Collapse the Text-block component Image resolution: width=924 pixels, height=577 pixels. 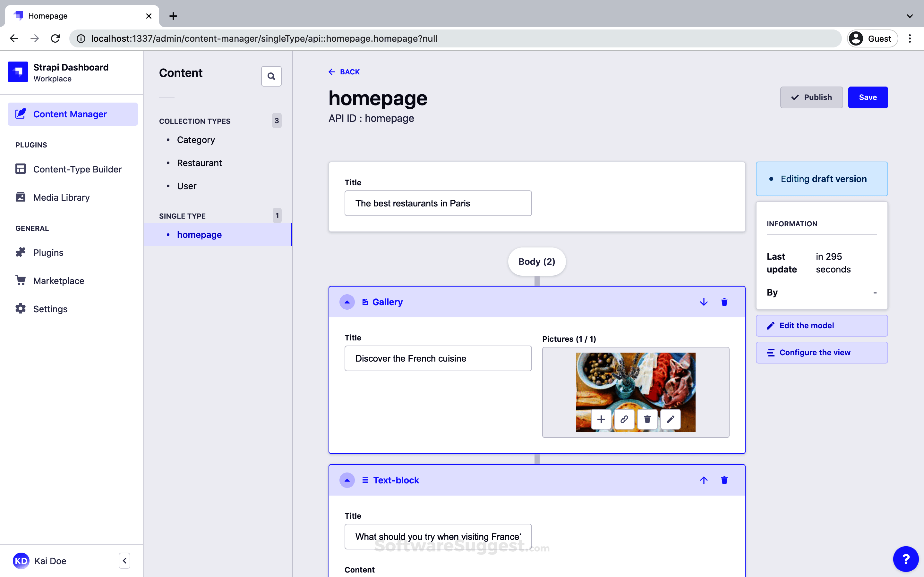[x=347, y=480]
